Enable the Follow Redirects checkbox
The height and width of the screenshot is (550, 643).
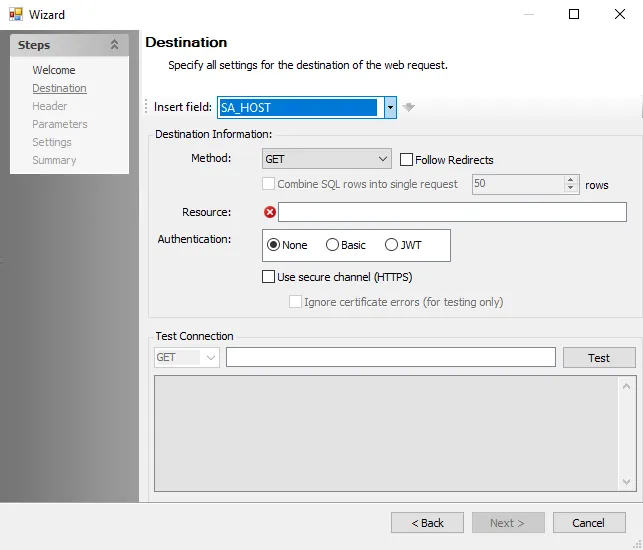[406, 160]
